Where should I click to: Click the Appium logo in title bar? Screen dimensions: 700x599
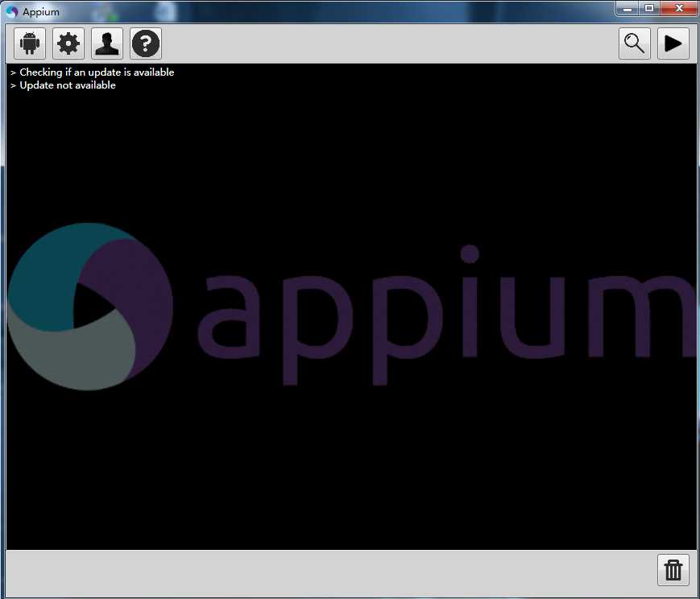pos(11,11)
